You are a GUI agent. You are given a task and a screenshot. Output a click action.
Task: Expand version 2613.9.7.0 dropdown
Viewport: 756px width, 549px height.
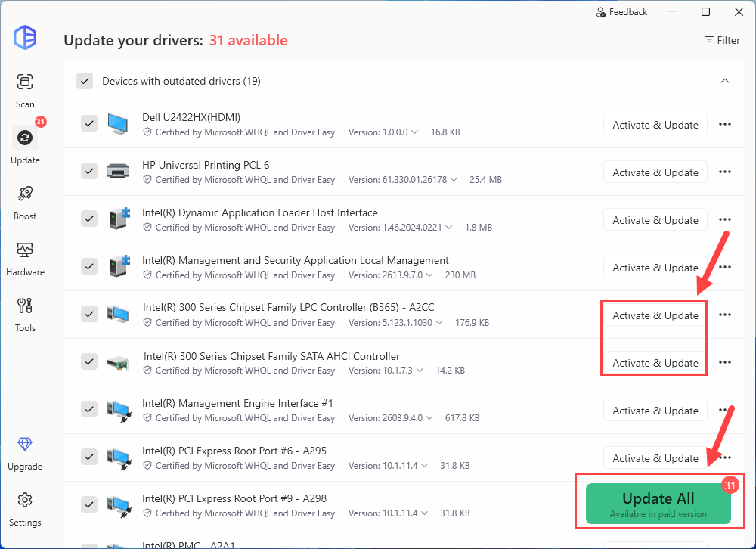click(x=429, y=275)
